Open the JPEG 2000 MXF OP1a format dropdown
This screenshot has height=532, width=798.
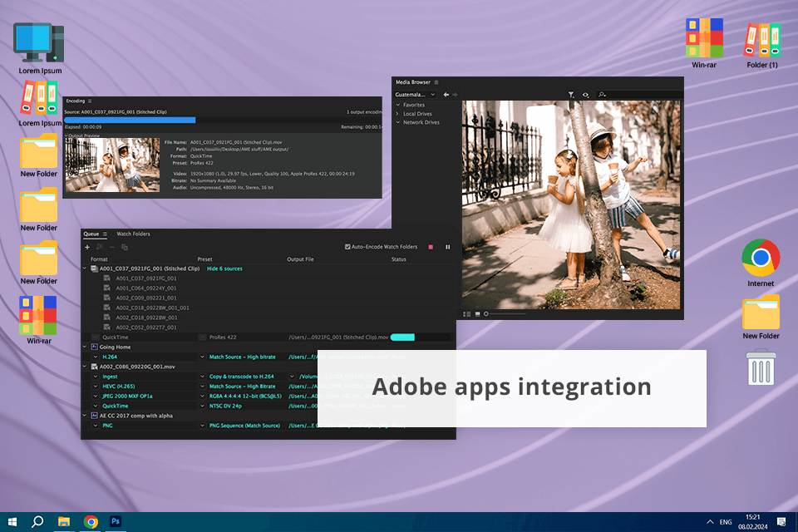[95, 396]
